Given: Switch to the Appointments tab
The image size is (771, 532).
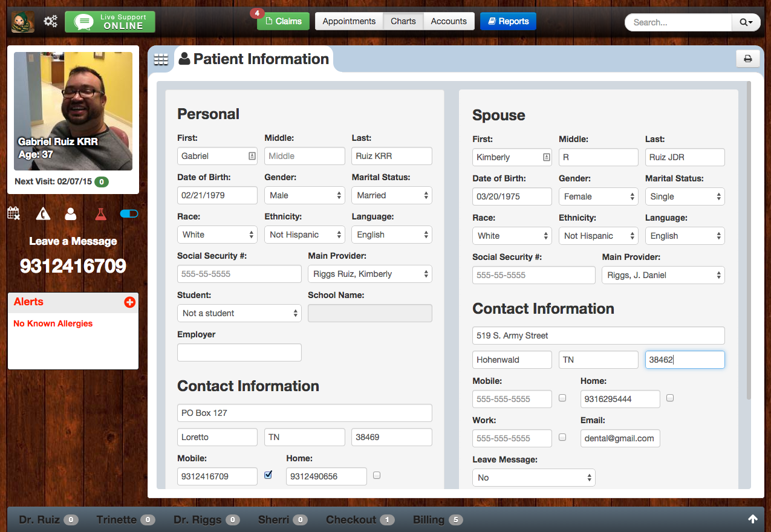Looking at the screenshot, I should pyautogui.click(x=349, y=21).
